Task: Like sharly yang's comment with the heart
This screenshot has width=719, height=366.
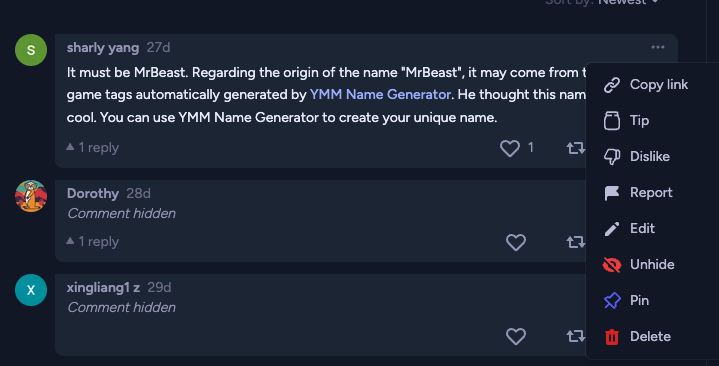Action: click(x=509, y=148)
